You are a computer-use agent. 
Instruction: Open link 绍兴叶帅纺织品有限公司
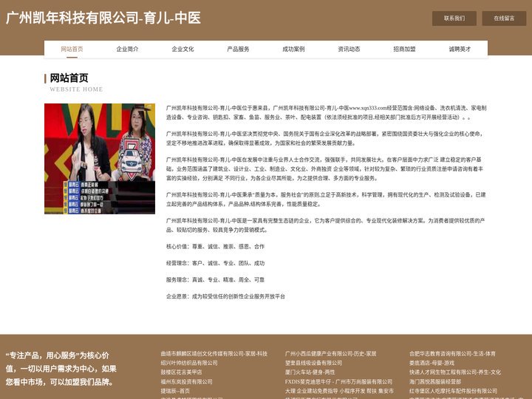[189, 363]
